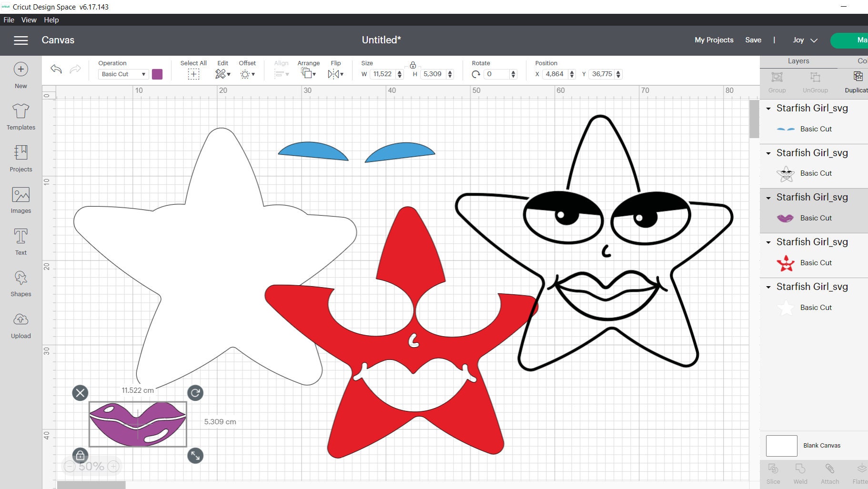Screen dimensions: 868x489
Task: Click the Undo arrow
Action: [56, 69]
